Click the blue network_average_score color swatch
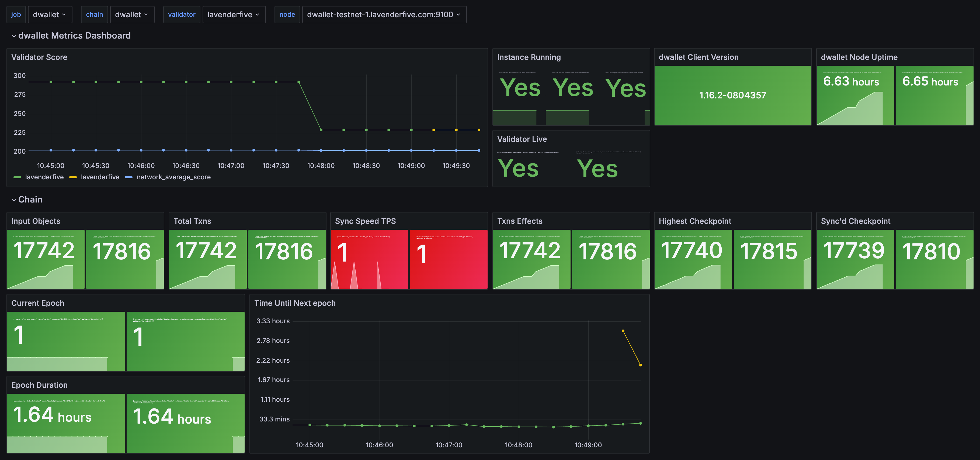 128,177
